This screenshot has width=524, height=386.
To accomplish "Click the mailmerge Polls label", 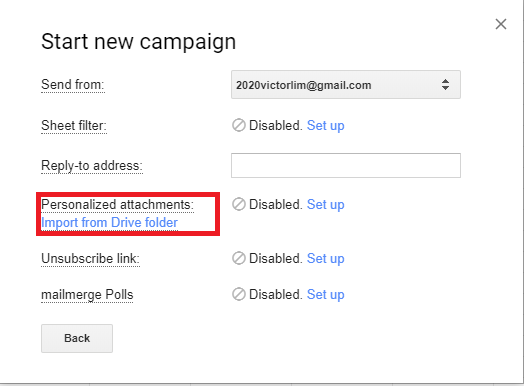I will [x=87, y=295].
